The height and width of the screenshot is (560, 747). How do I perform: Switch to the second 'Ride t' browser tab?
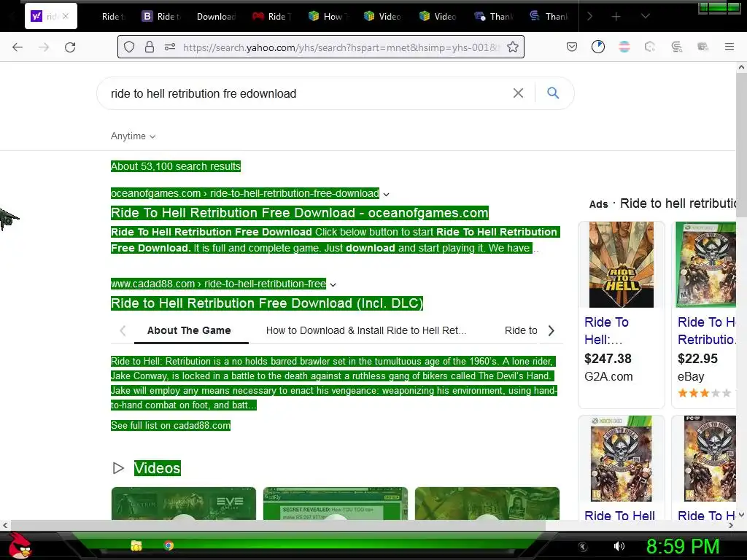(162, 17)
